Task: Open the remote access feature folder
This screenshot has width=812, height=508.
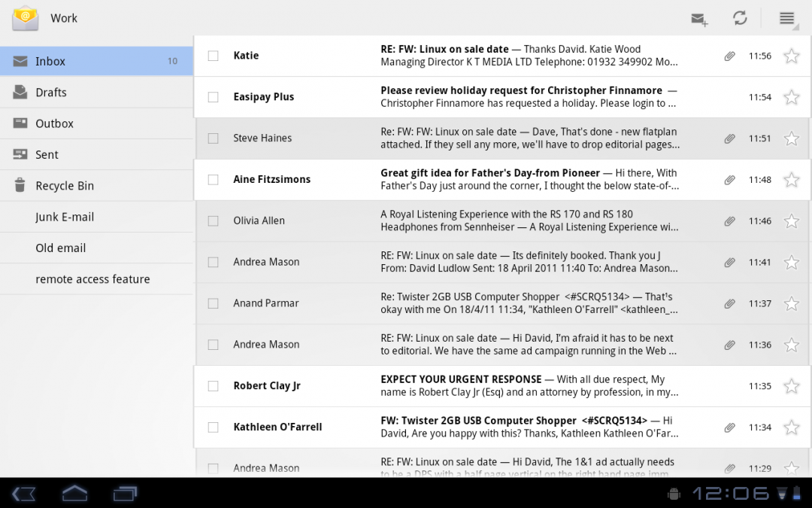Action: point(96,279)
